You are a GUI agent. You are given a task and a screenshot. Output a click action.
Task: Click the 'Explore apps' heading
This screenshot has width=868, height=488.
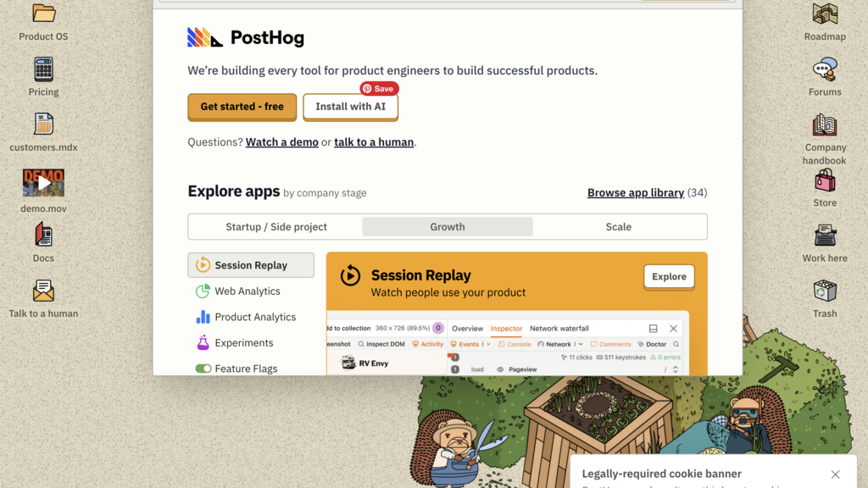(x=234, y=191)
